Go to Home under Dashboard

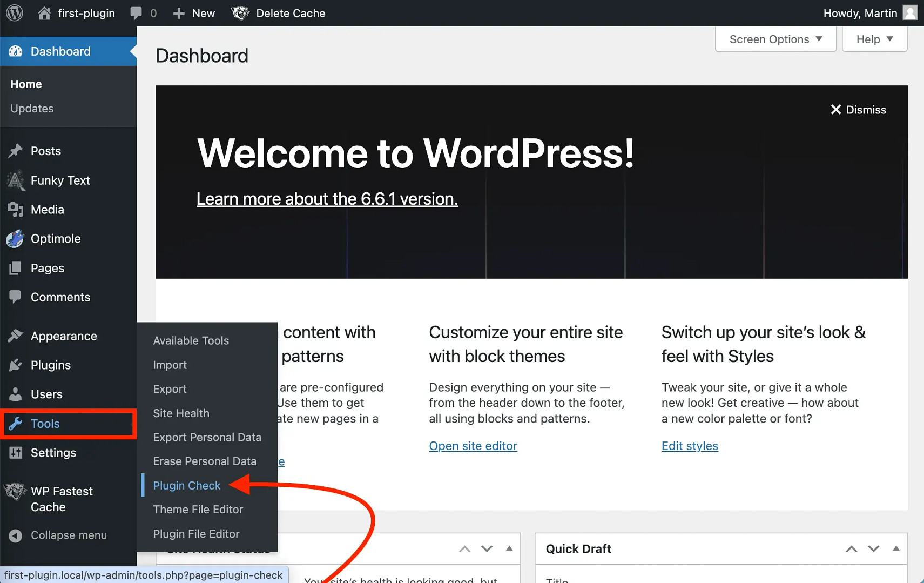(x=26, y=84)
